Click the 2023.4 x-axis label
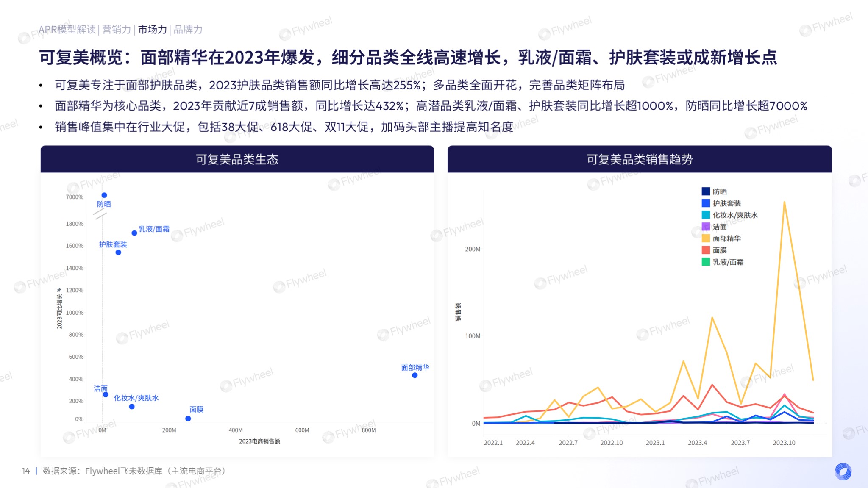Viewport: 868px width, 488px height. [697, 443]
